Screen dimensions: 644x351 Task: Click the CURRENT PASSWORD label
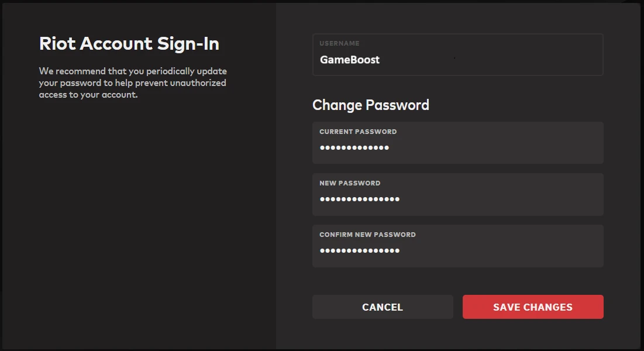click(x=358, y=132)
